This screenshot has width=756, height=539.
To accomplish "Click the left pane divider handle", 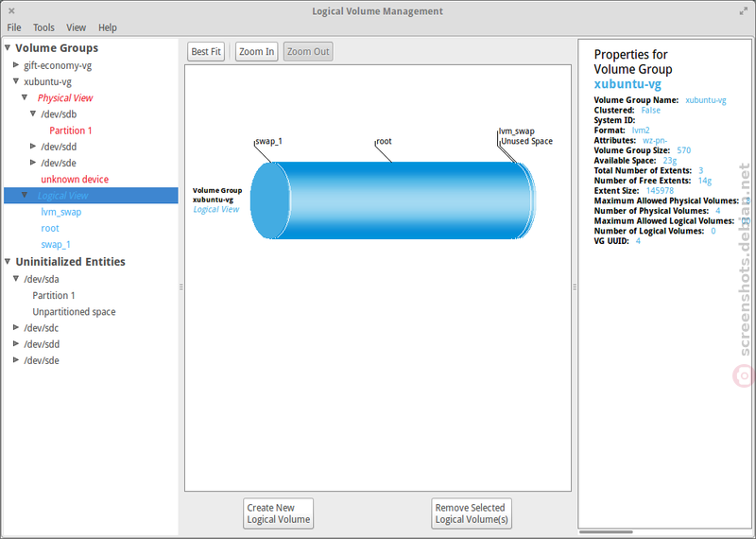I will 181,287.
